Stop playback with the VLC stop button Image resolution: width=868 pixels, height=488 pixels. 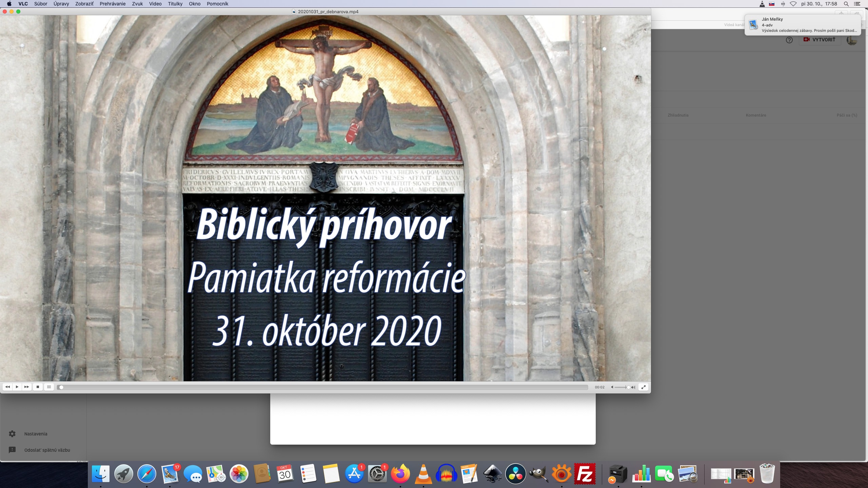(38, 387)
